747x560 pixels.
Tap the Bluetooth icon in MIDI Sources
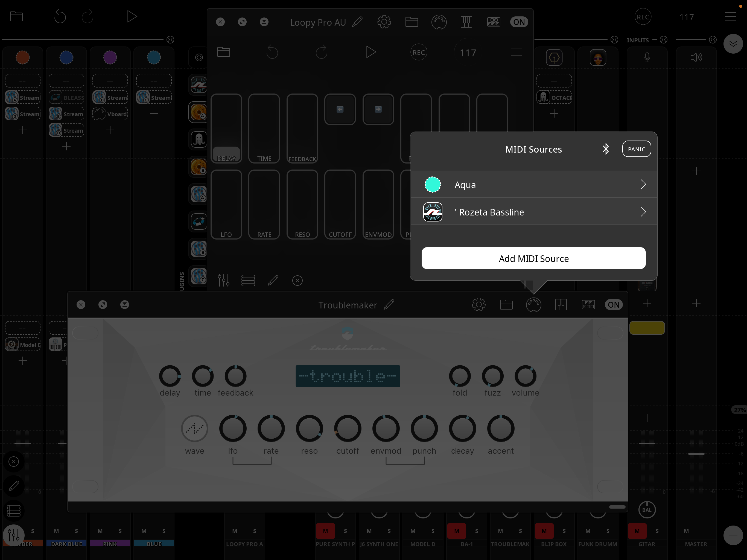click(606, 149)
